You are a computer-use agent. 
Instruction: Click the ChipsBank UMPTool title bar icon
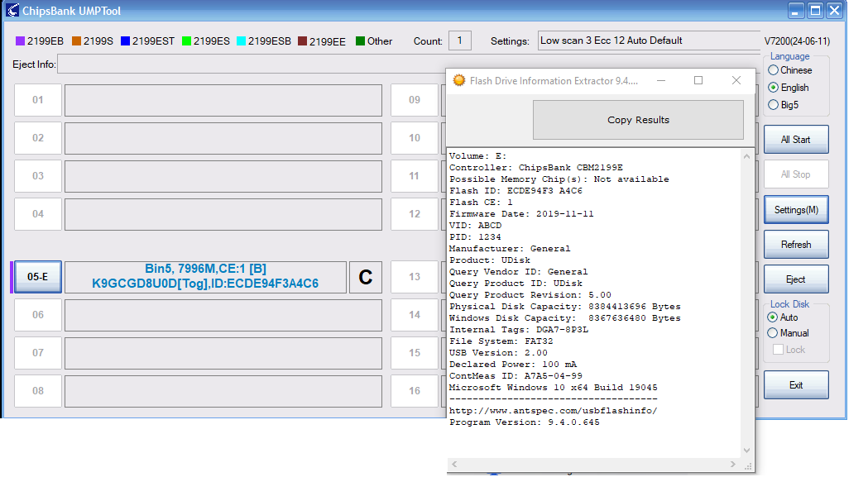12,10
